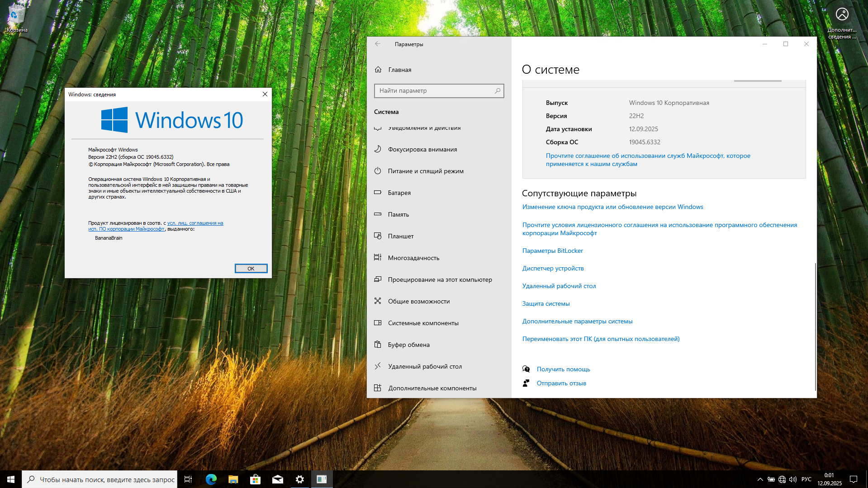Select the Power and sleep icon
Screen dimensions: 868x488
tap(378, 171)
